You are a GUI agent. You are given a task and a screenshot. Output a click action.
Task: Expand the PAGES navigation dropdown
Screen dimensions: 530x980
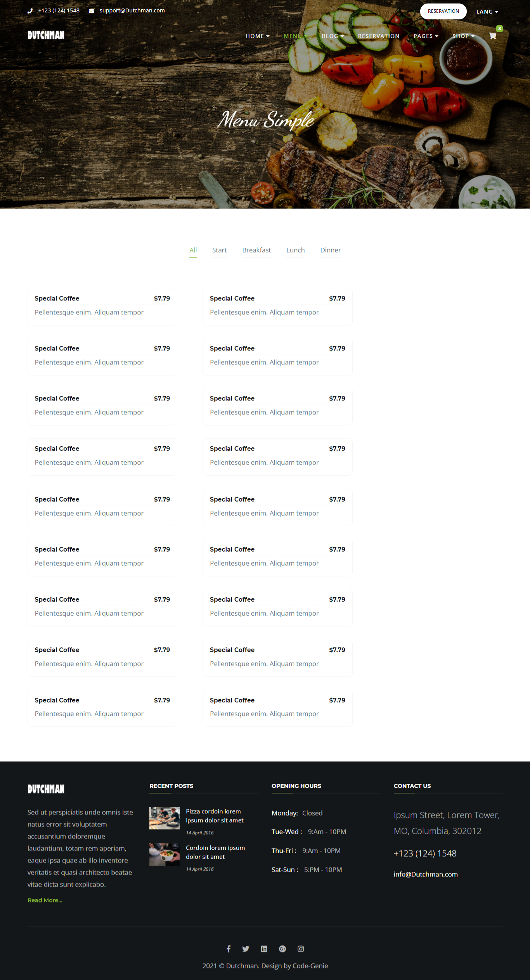(426, 36)
